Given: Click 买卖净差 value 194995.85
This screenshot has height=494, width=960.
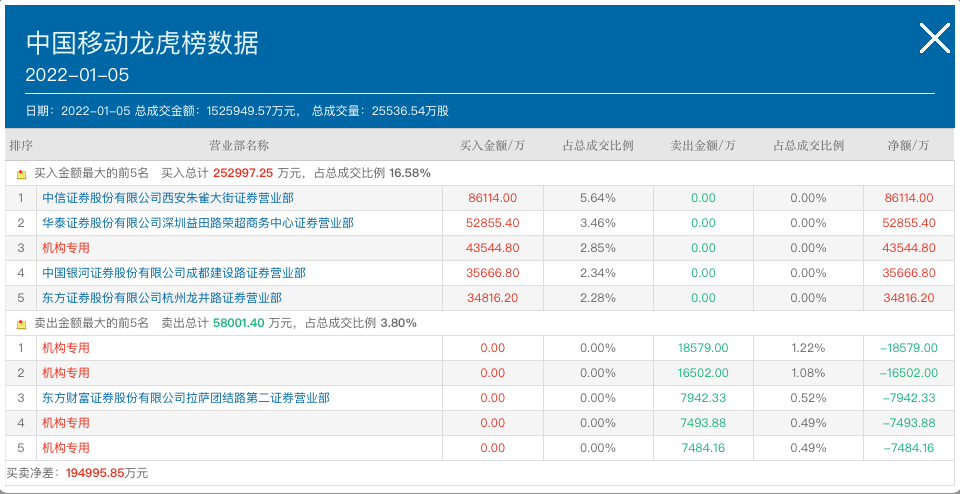Looking at the screenshot, I should pyautogui.click(x=95, y=473).
